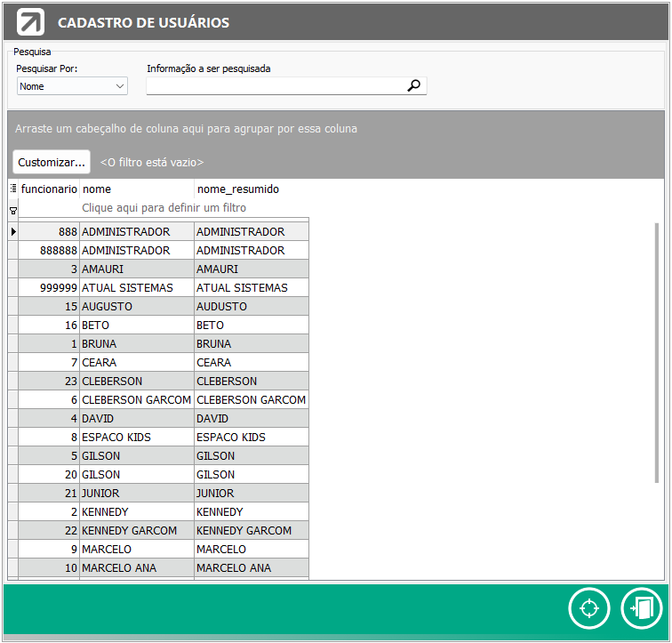672x643 pixels.
Task: Click the filter row funnel icon
Action: pos(13,211)
